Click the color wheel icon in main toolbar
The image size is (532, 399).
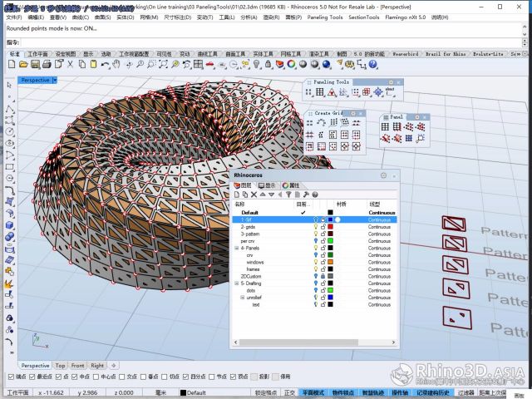(x=291, y=64)
